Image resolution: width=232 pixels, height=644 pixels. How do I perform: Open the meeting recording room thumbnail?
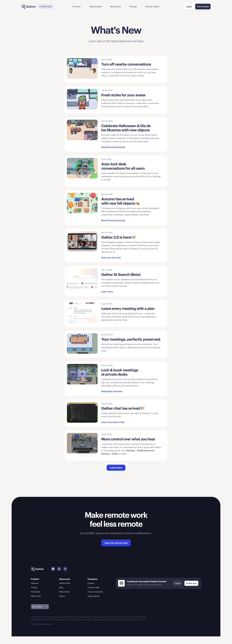tap(82, 343)
